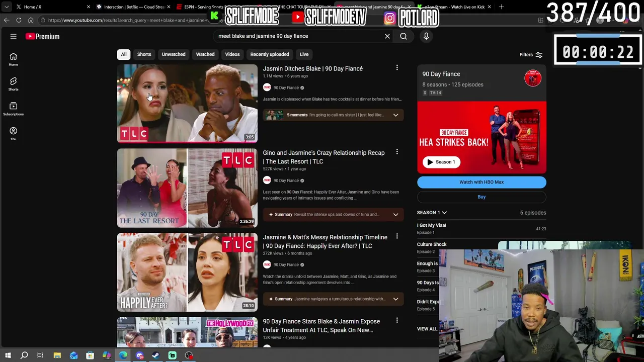Reload the page in the browser
644x362 pixels.
click(x=19, y=20)
